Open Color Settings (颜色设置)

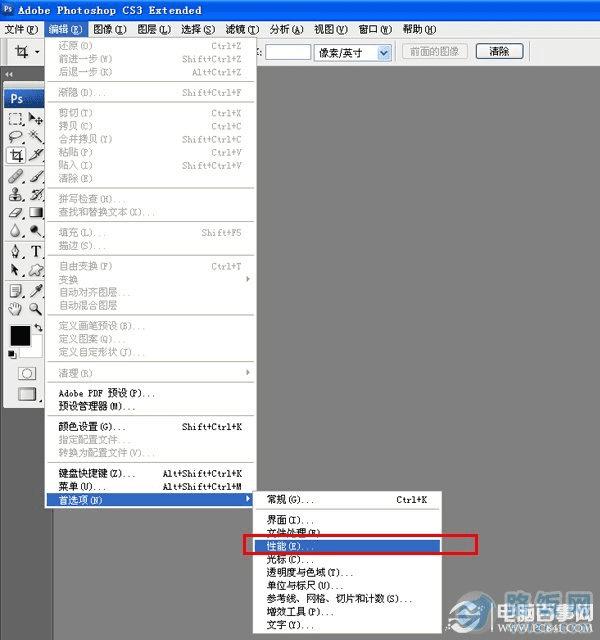pyautogui.click(x=149, y=427)
